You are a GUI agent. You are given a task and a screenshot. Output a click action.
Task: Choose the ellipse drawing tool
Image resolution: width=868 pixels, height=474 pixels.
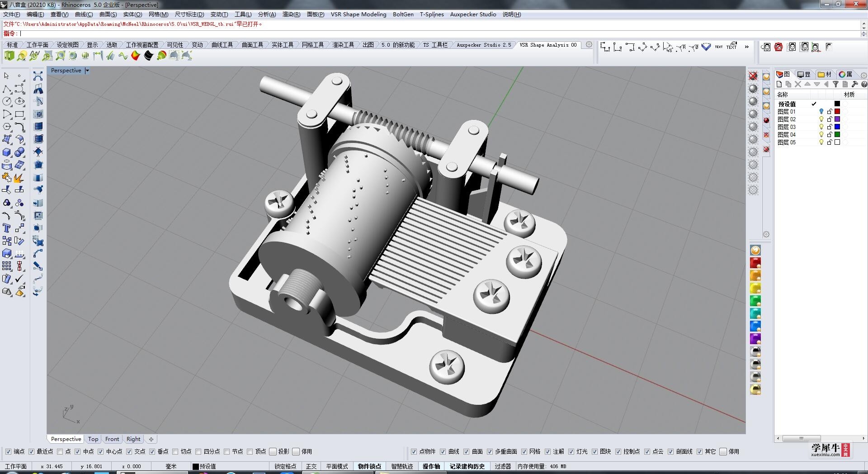19,101
